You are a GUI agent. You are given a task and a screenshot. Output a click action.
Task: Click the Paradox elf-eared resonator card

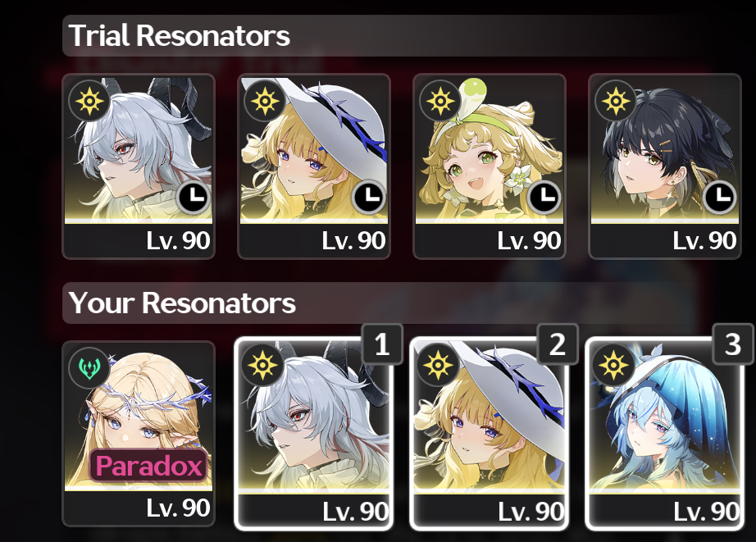click(x=139, y=434)
